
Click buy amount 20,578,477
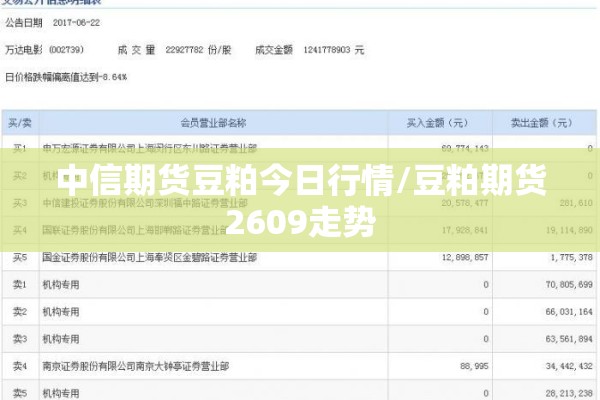coord(465,202)
